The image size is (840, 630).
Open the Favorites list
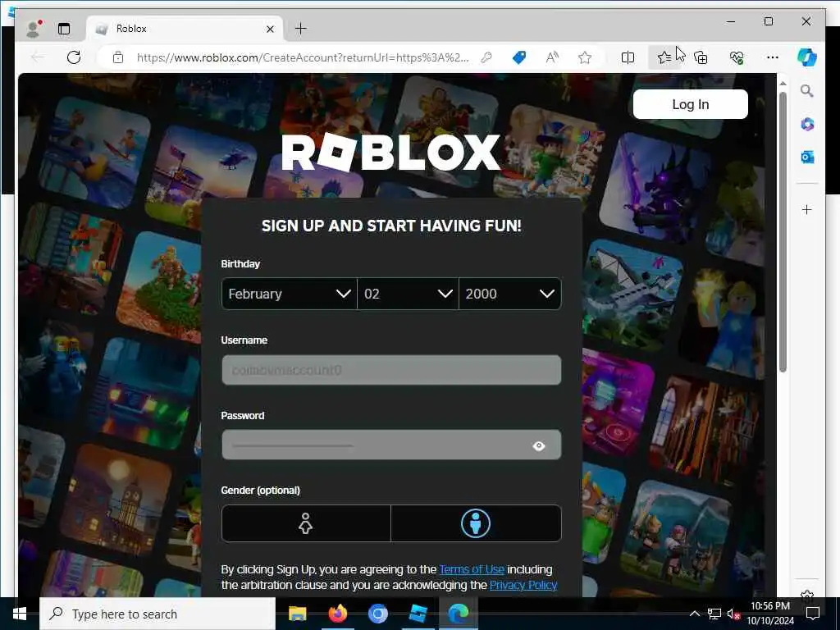[664, 57]
